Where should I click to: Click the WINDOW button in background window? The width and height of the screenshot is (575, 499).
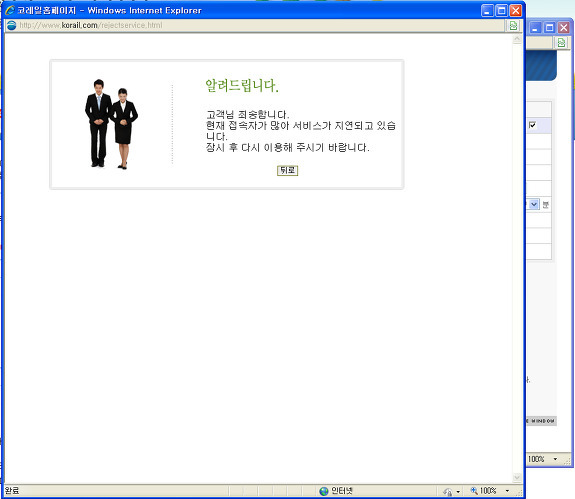pyautogui.click(x=542, y=421)
